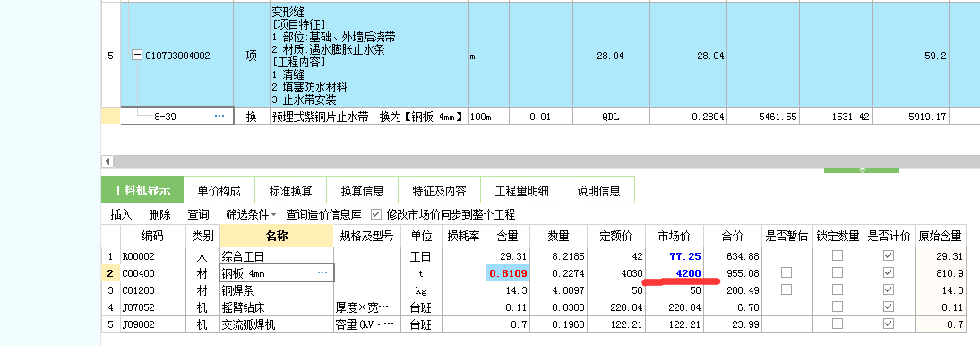Click the 交流弧焊机 name cell
This screenshot has width=980, height=346.
click(x=277, y=324)
